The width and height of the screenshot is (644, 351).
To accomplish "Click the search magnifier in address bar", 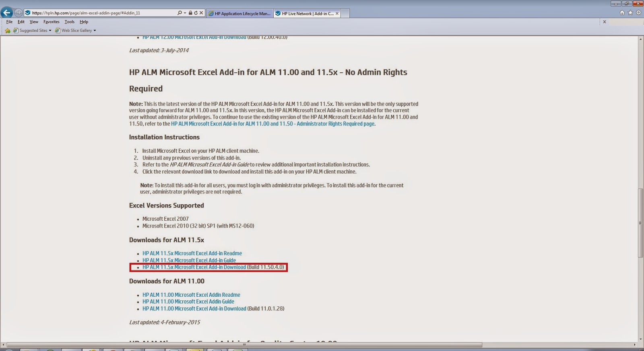I will point(180,13).
